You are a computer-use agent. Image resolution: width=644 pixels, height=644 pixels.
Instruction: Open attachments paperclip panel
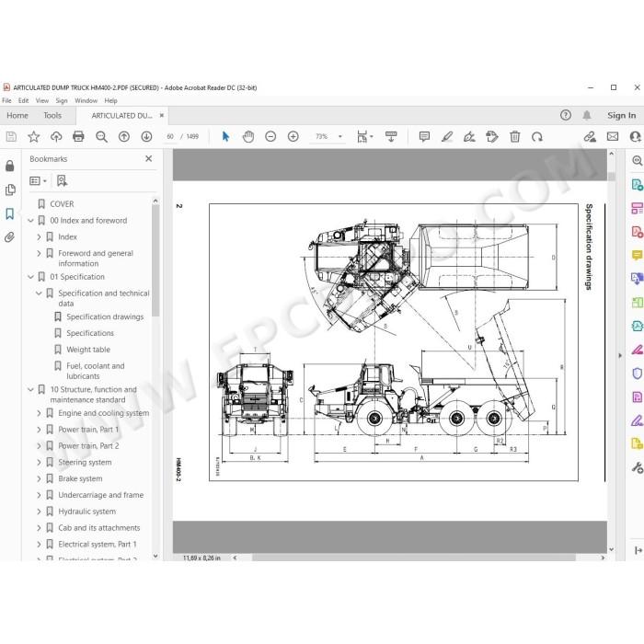tap(10, 237)
